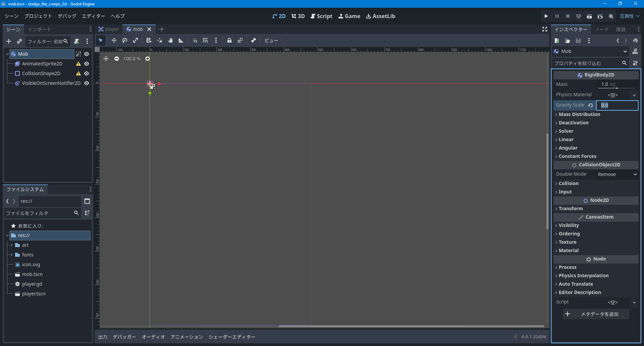
Task: Add a new child node plus icon
Action: point(9,41)
